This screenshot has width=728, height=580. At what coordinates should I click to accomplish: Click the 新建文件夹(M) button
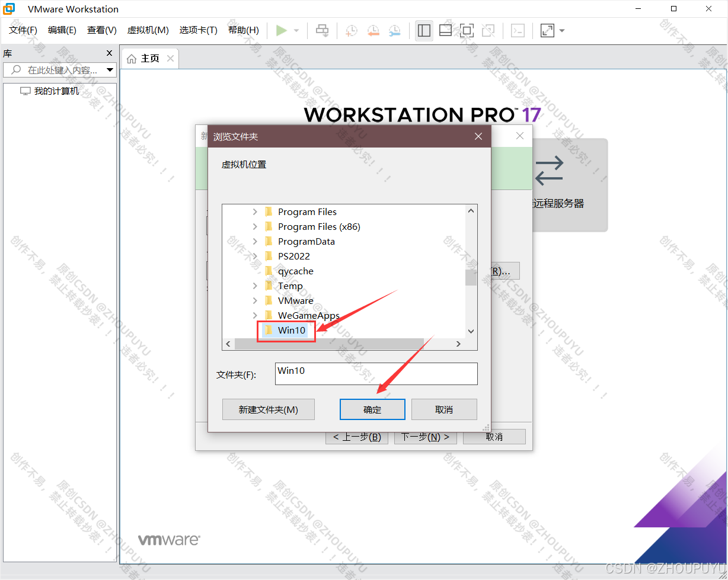click(x=269, y=409)
